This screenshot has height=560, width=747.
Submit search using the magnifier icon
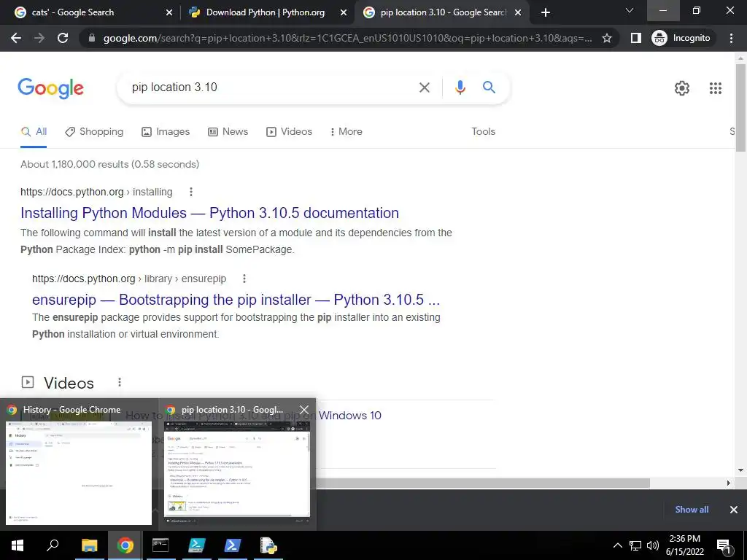tap(489, 87)
